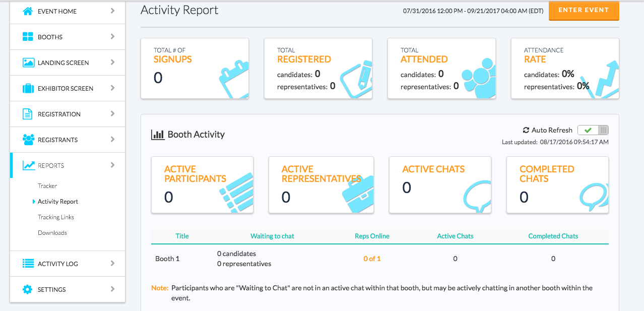Select Activity Report in the sidebar
This screenshot has width=644, height=311.
[58, 202]
